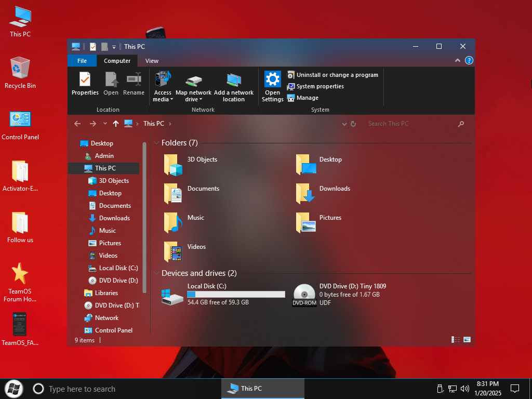Click the Up one level arrow

[116, 124]
